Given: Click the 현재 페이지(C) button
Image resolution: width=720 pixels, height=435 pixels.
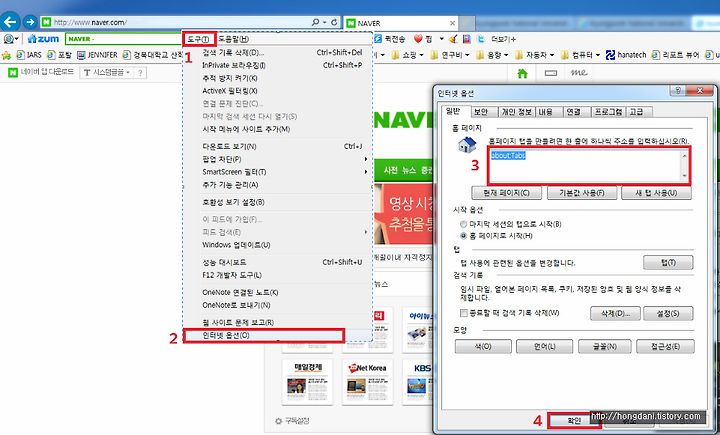Looking at the screenshot, I should (506, 193).
